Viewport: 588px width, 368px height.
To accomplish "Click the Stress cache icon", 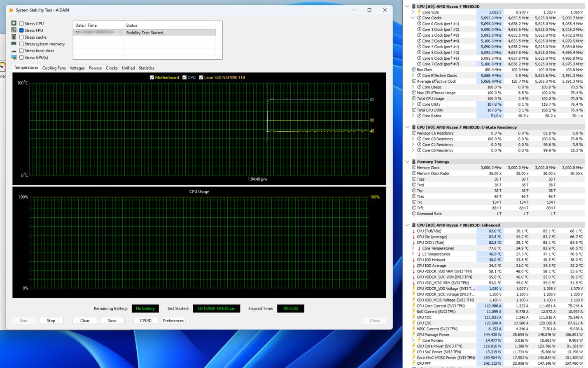I will tap(14, 37).
